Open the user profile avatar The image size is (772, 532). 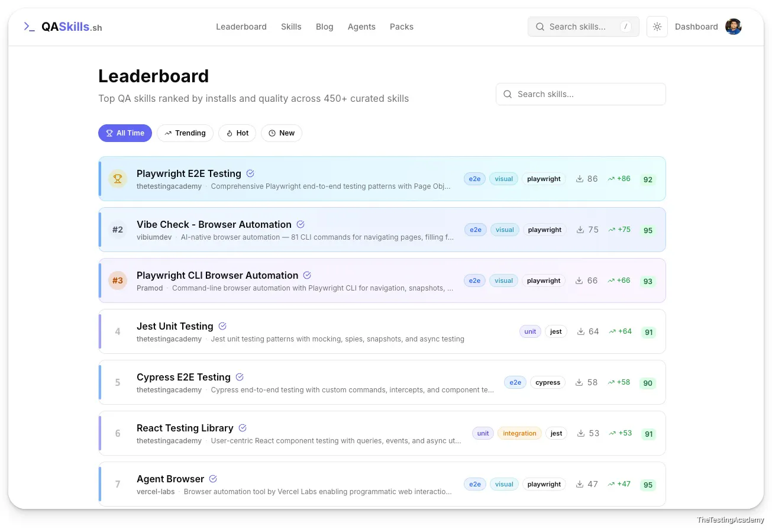tap(734, 27)
